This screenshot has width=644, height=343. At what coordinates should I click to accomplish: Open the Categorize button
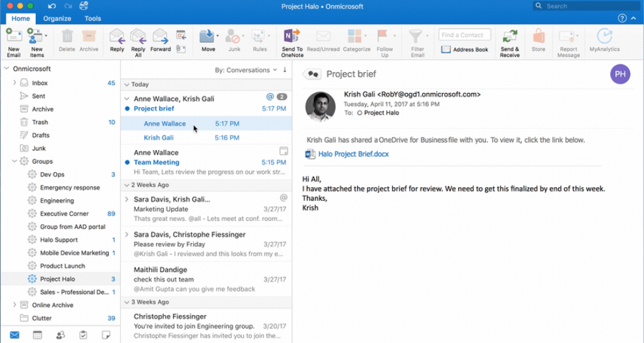click(356, 41)
